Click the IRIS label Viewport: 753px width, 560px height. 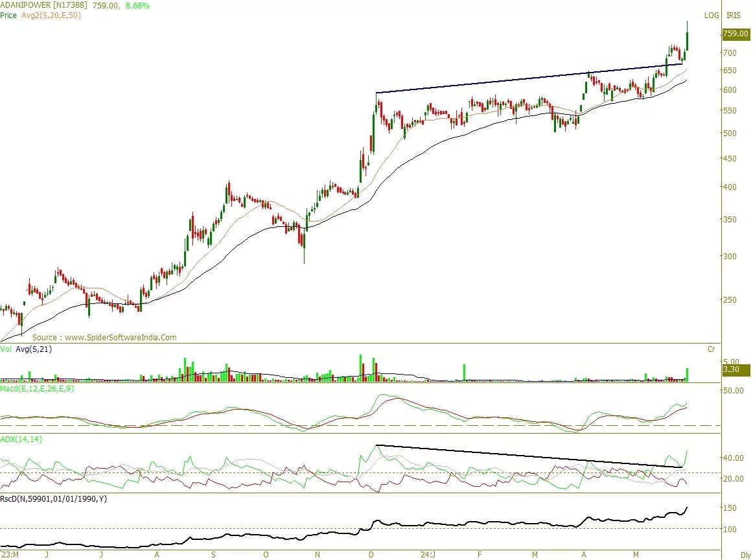(x=734, y=16)
